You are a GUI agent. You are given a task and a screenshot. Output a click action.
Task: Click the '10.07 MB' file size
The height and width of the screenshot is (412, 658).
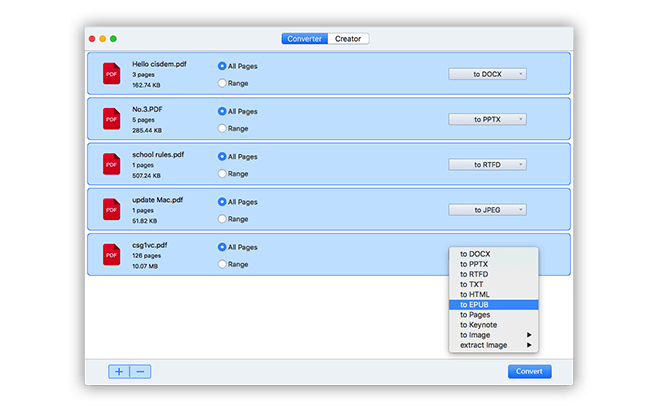point(145,266)
